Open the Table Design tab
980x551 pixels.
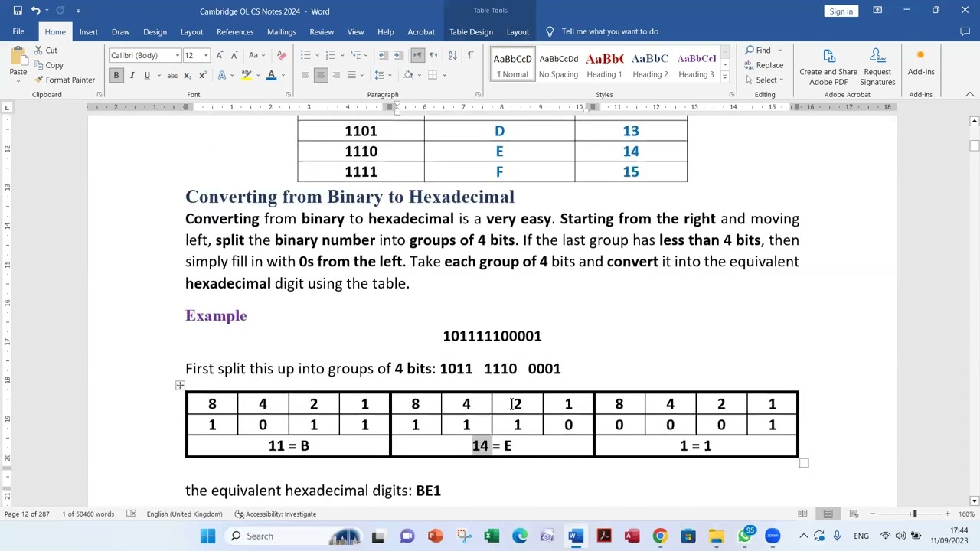click(x=471, y=31)
